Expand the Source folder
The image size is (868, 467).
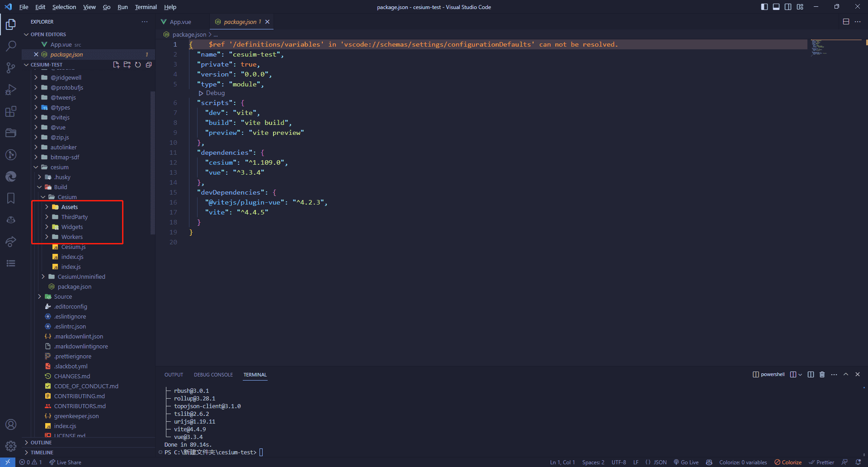tap(63, 296)
